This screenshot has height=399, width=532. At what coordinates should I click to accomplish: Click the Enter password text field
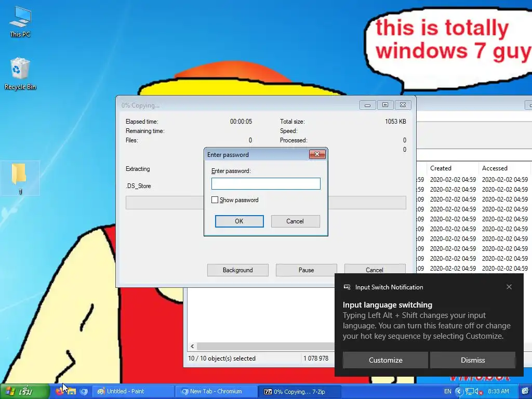265,183
